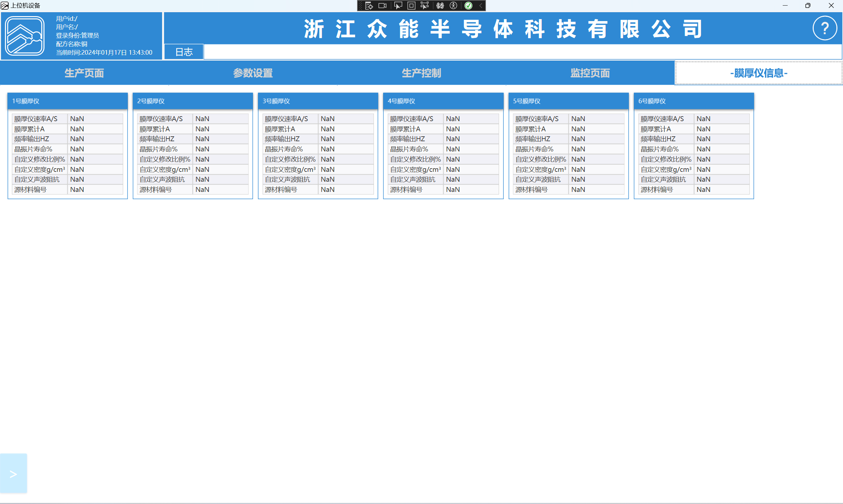Click the log message field beside 日志
This screenshot has width=843, height=504.
[x=522, y=52]
